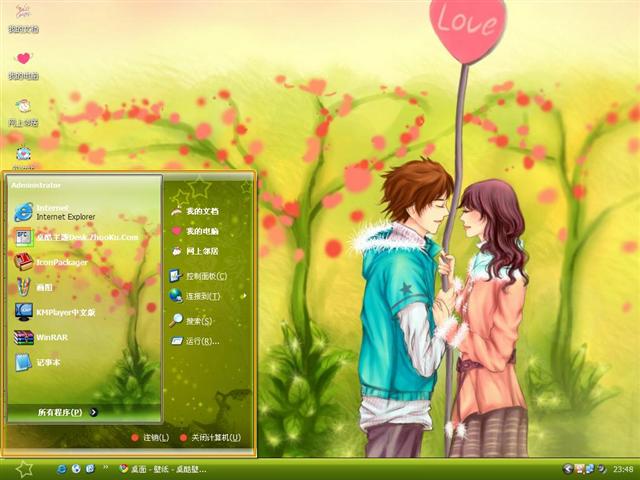Launch Internet Explorer from the quick launch bar
The width and height of the screenshot is (640, 480).
coord(62,469)
